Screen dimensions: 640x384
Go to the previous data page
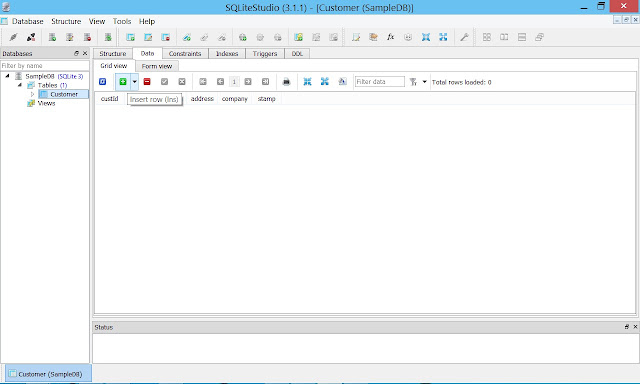[x=220, y=82]
